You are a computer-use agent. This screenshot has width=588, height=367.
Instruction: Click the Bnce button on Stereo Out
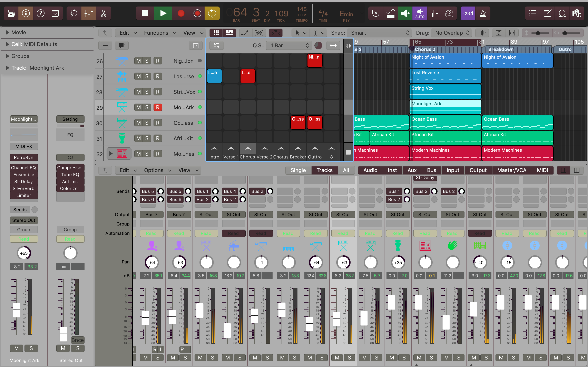pyautogui.click(x=78, y=340)
